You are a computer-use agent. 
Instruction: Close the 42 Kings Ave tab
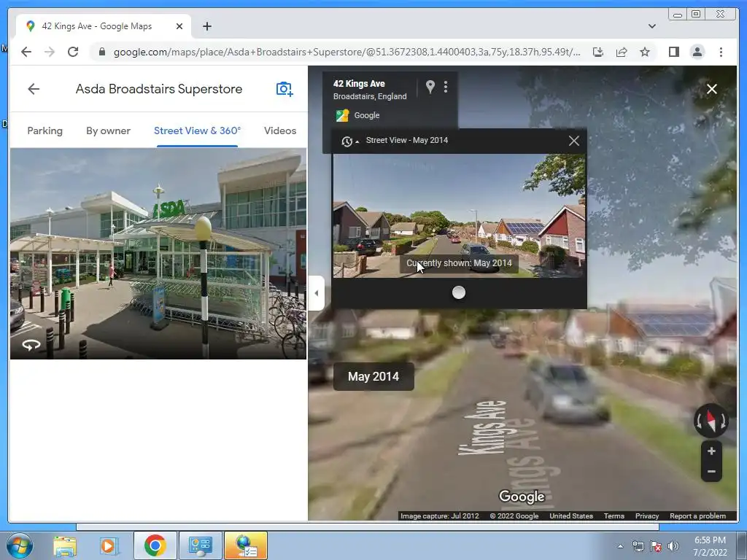click(179, 26)
